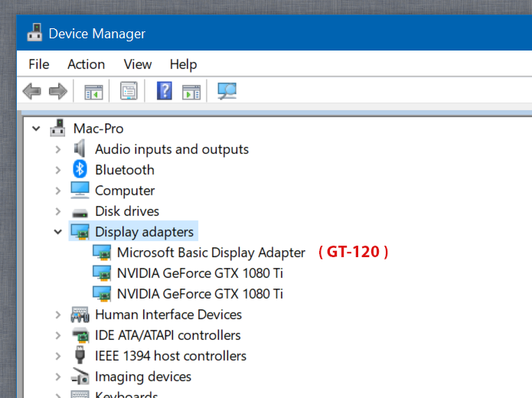
Task: Click IEEE 1394 host controllers icon
Action: (x=80, y=355)
